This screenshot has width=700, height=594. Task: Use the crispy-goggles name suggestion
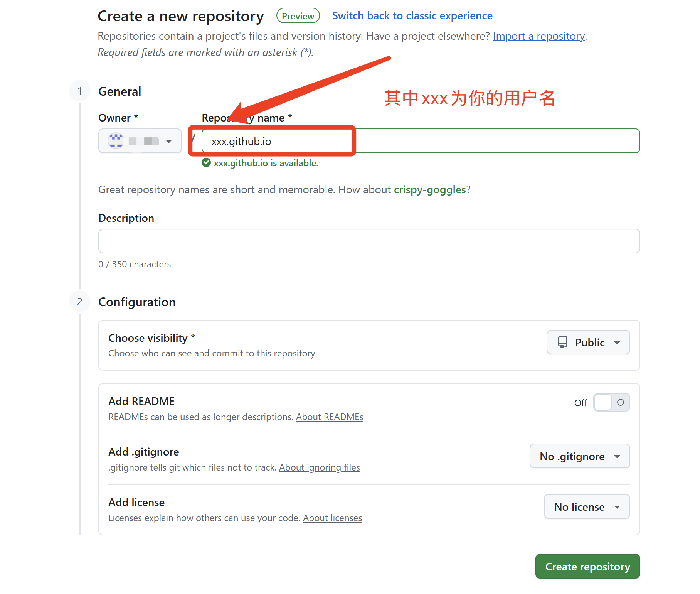(430, 190)
